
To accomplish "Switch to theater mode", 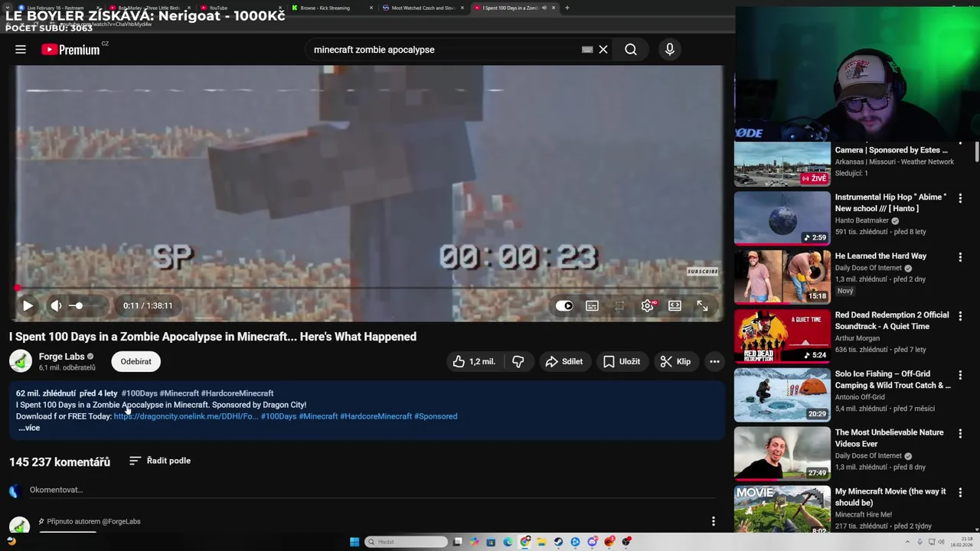I will [675, 305].
